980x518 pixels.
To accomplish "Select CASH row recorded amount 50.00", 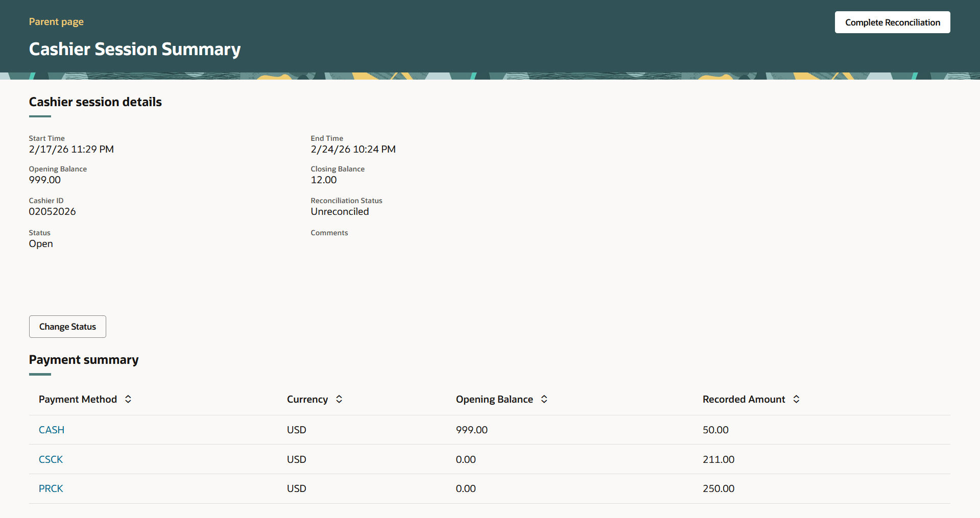I will pos(715,430).
